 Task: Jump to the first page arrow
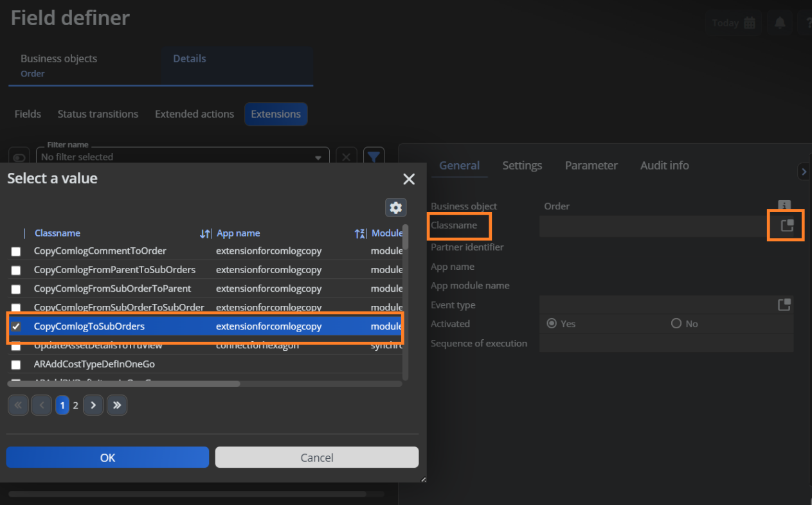click(x=18, y=405)
